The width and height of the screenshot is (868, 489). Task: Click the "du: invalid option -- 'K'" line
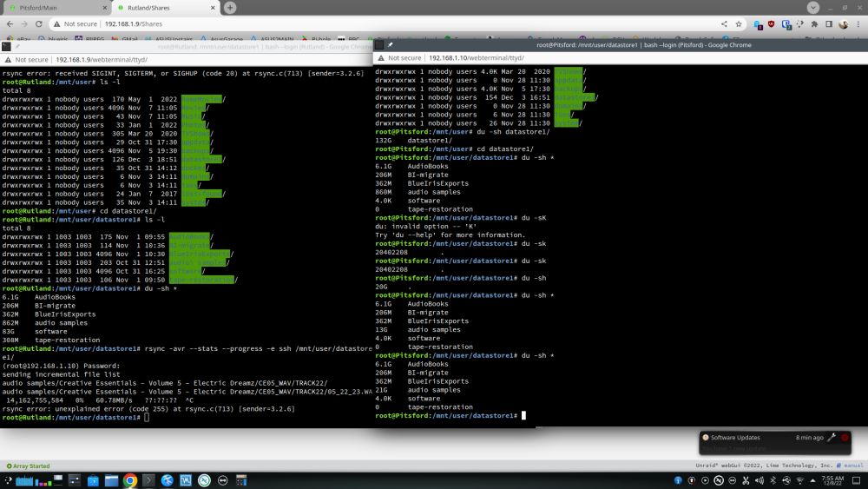coord(425,226)
